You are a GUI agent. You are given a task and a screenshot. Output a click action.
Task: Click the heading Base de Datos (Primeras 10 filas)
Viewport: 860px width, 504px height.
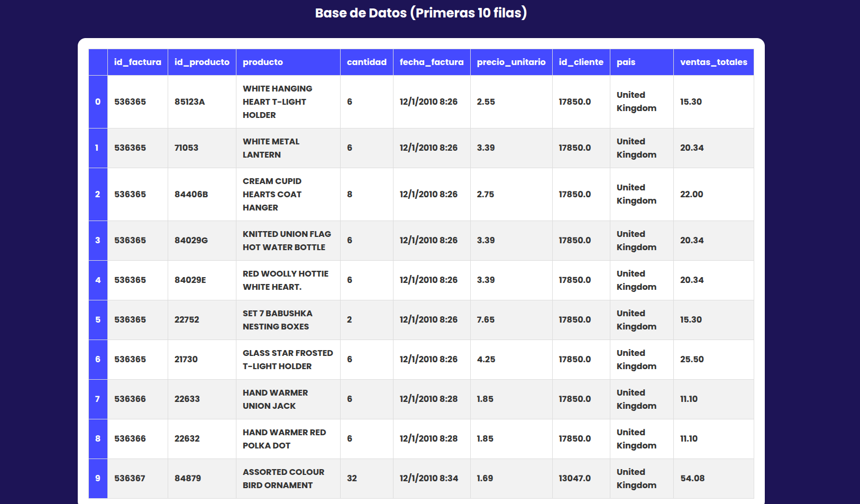[421, 13]
